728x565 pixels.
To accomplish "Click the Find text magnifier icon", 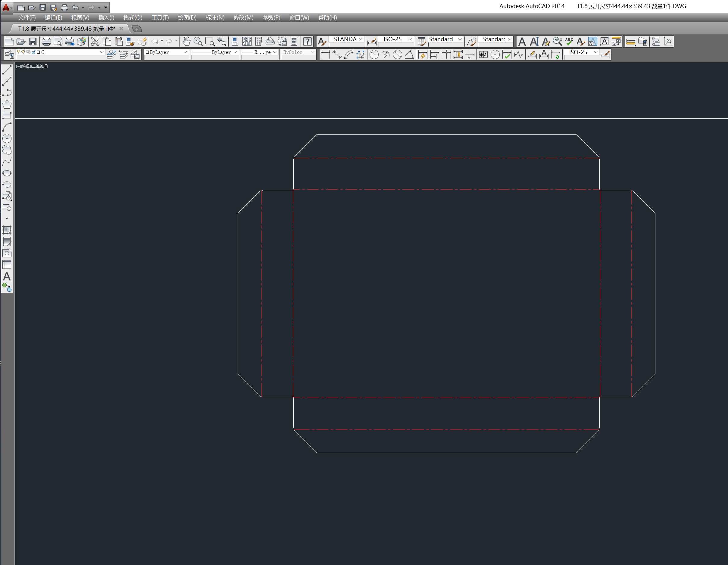I will (x=557, y=41).
